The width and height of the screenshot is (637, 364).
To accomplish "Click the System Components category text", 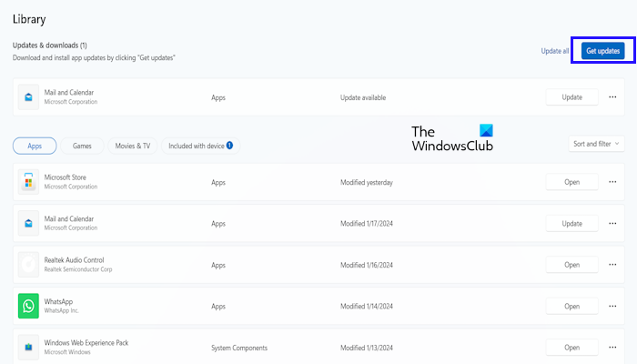I will coord(239,348).
